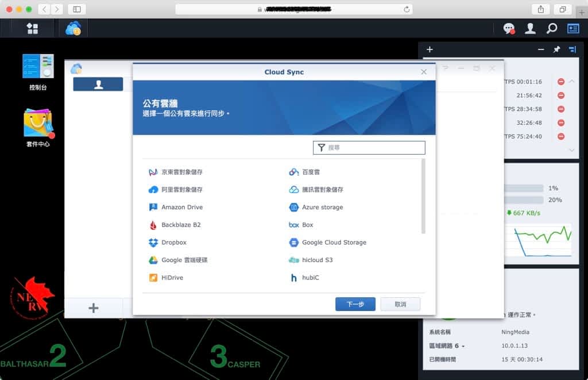This screenshot has height=380, width=588.
Task: Select 京東雲對象儲存 cloud provider
Action: 176,172
